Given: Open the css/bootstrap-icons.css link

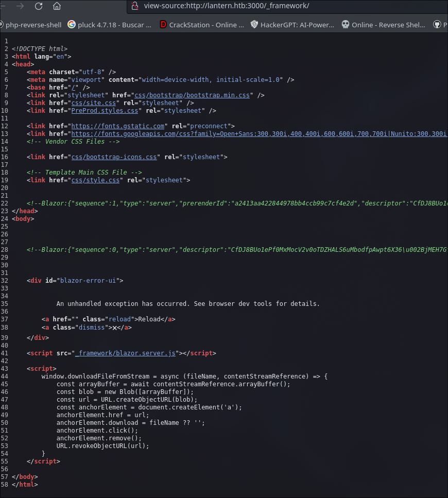Looking at the screenshot, I should tap(114, 157).
